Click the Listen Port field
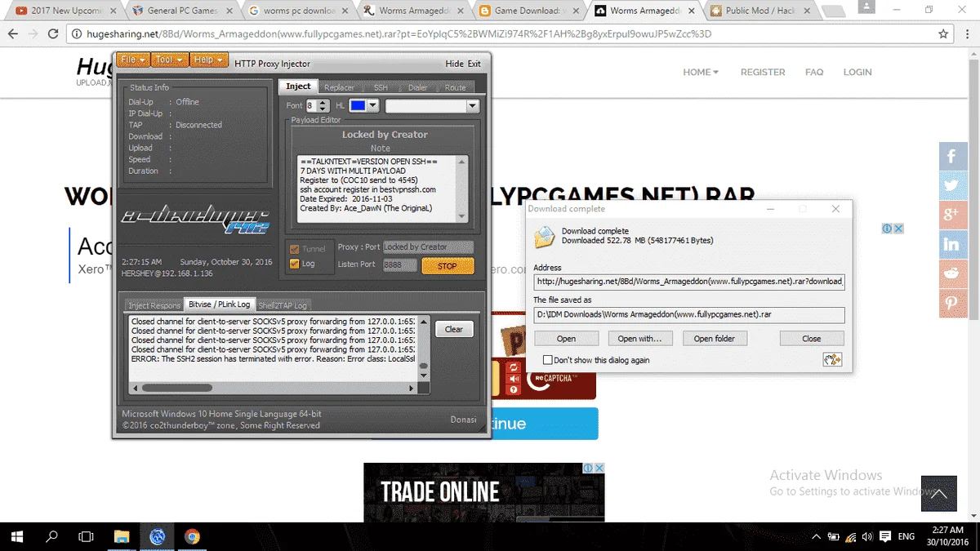The width and height of the screenshot is (980, 551). coord(400,264)
